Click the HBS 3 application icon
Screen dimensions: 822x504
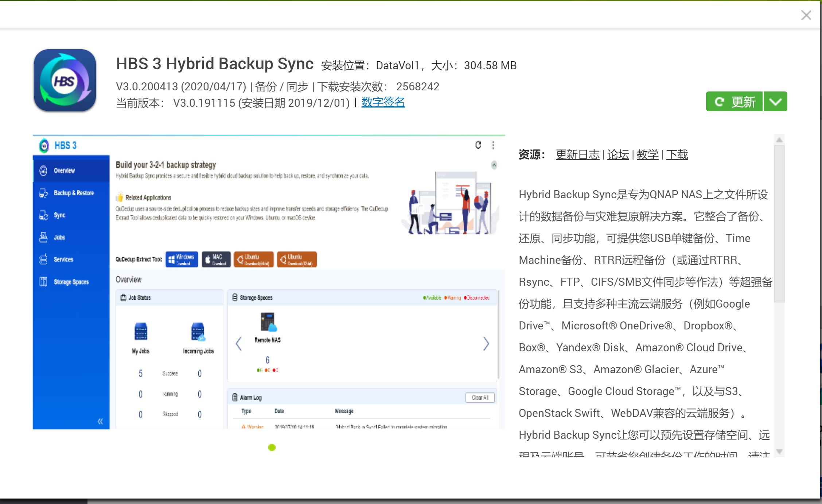pos(64,81)
